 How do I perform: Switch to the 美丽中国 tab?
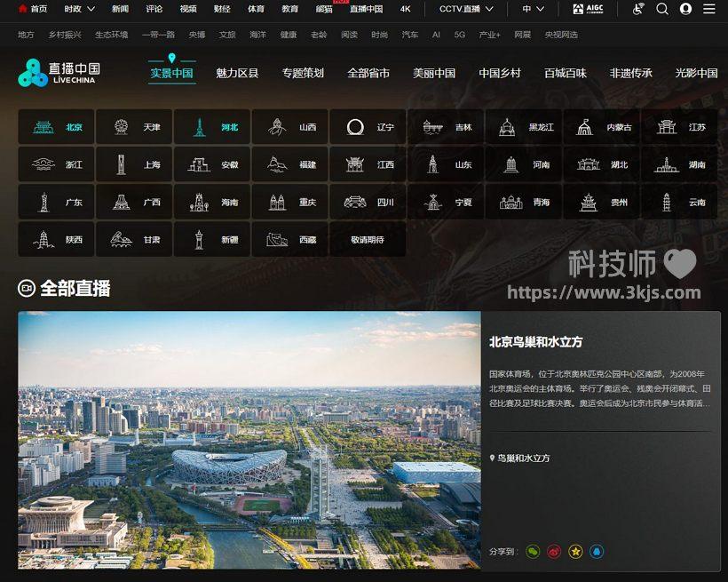point(434,73)
